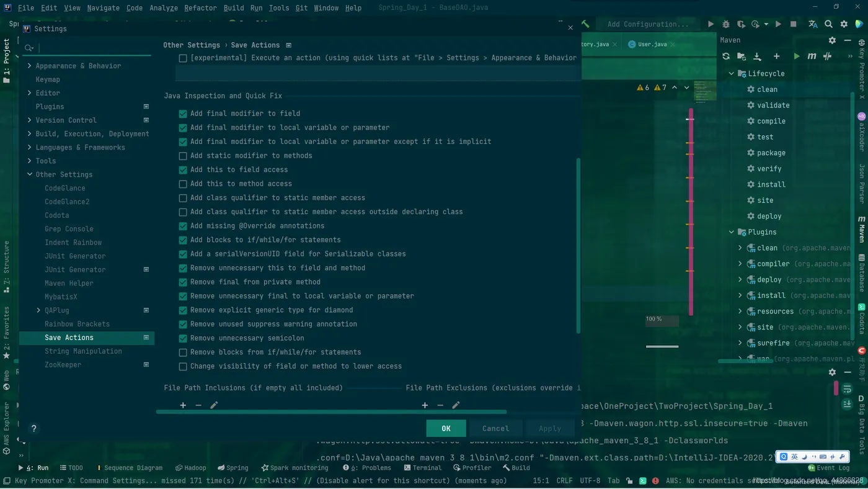Click Maven Add Project plus icon
Viewport: 868px width, 489px height.
coord(776,56)
